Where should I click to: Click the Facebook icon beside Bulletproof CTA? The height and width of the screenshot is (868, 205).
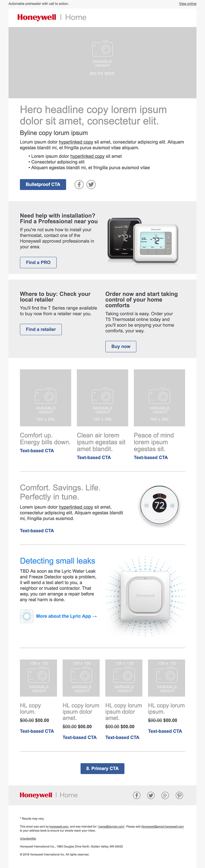point(79,184)
